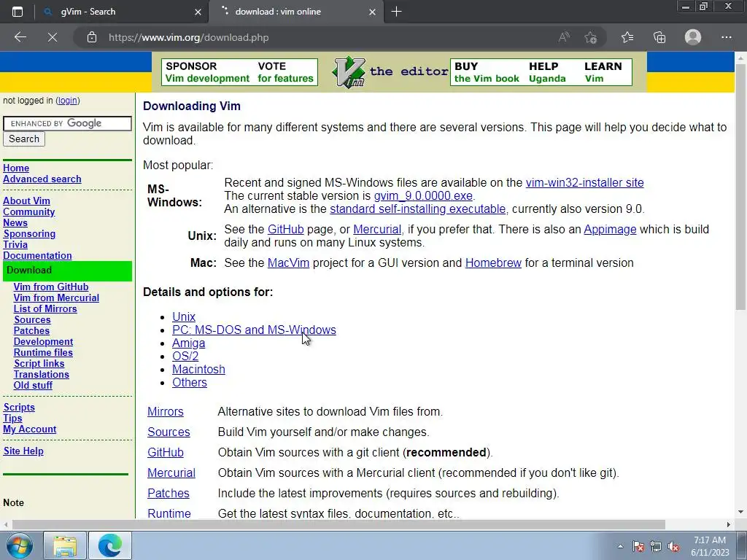Click the Vim logo in the header
This screenshot has width=747, height=560.
pos(349,72)
